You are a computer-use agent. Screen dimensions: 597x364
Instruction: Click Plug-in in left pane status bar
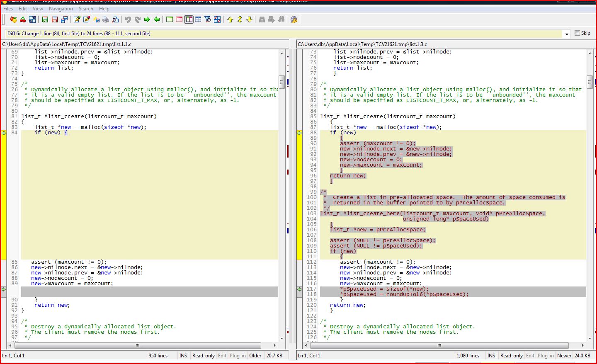tap(238, 356)
